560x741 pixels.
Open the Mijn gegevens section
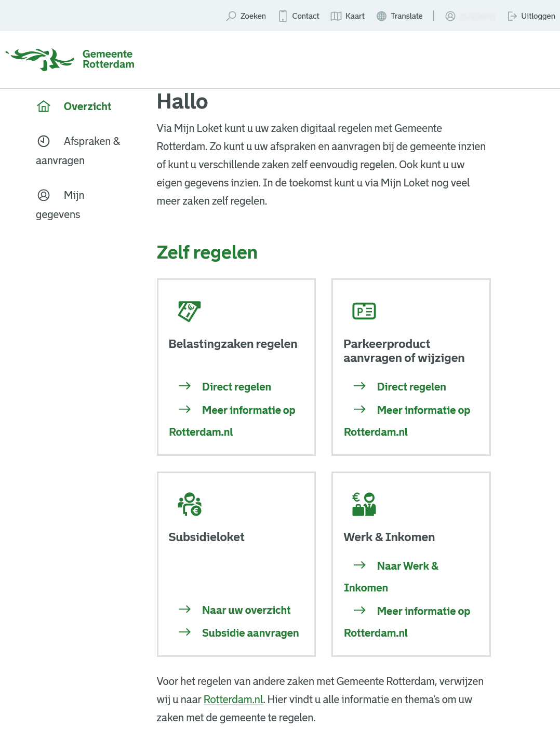point(74,195)
